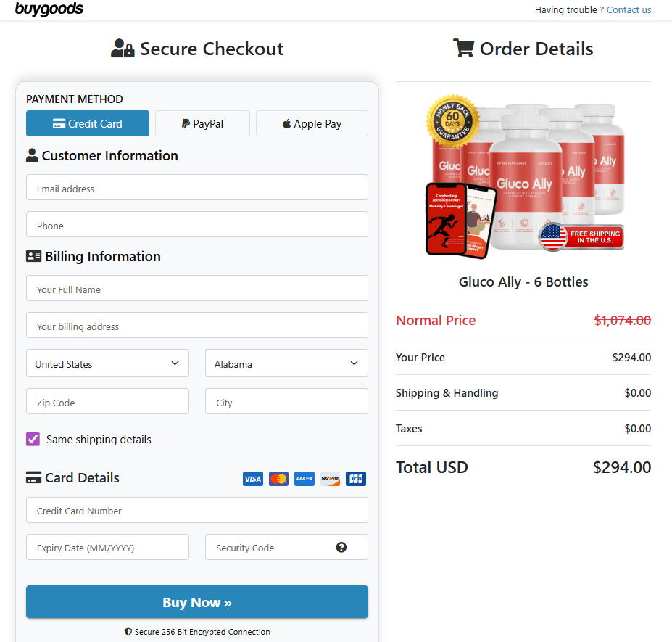
Task: Focus the Zip Code input field
Action: click(107, 402)
